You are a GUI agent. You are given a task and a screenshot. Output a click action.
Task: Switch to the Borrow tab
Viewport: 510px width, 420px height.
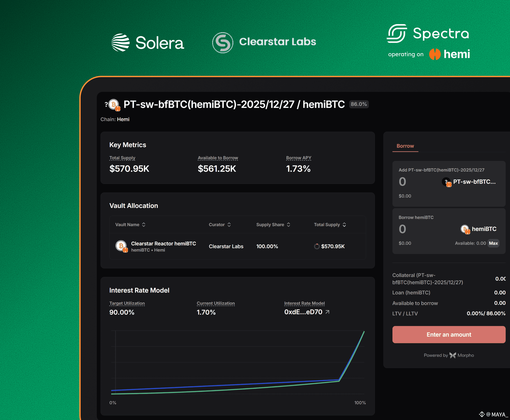pyautogui.click(x=405, y=146)
